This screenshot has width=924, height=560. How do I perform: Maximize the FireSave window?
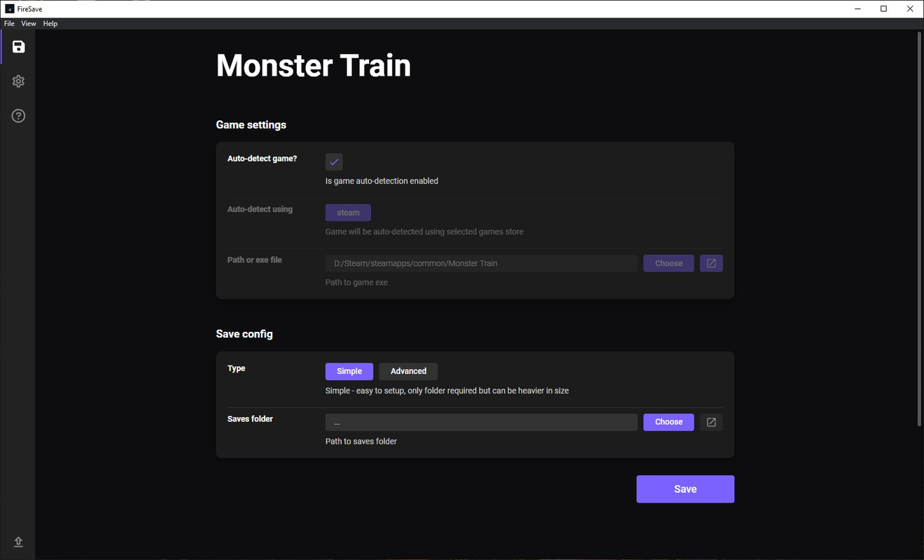point(883,9)
